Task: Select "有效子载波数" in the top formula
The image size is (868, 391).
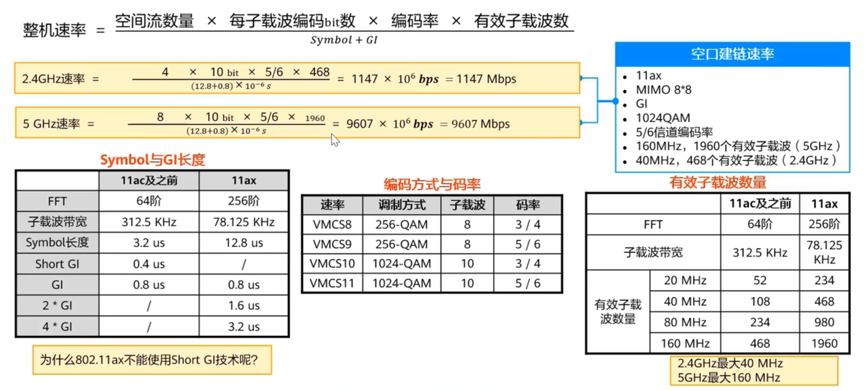Action: (x=521, y=21)
